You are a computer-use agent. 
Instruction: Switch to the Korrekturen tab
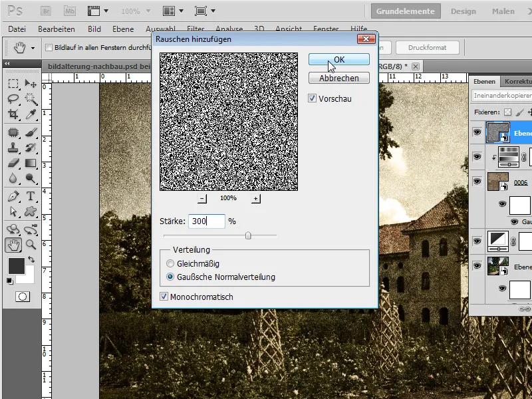click(x=517, y=81)
